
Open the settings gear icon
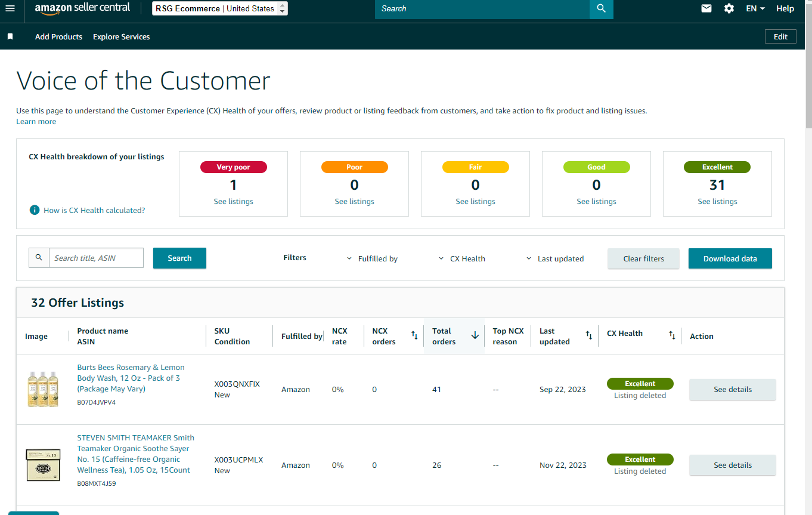[729, 8]
